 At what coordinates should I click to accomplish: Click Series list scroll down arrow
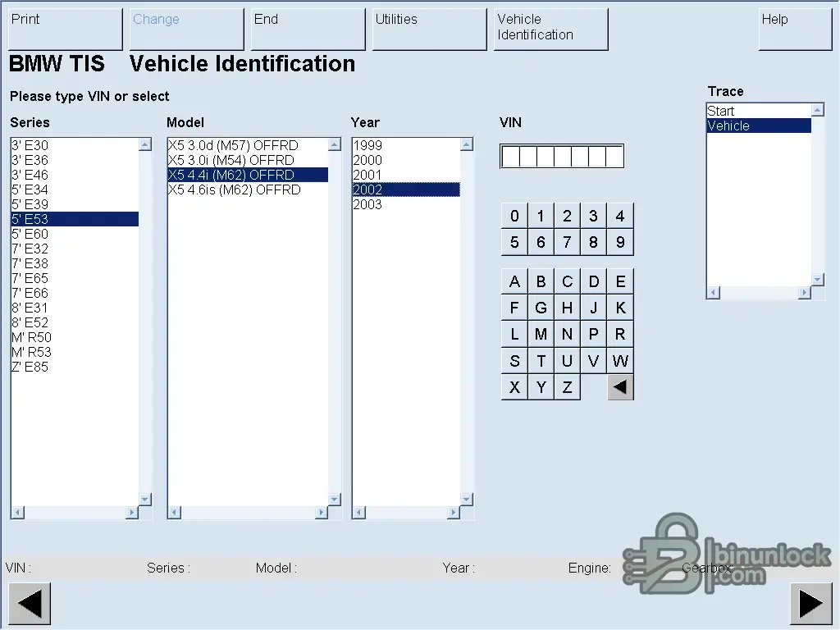[145, 500]
